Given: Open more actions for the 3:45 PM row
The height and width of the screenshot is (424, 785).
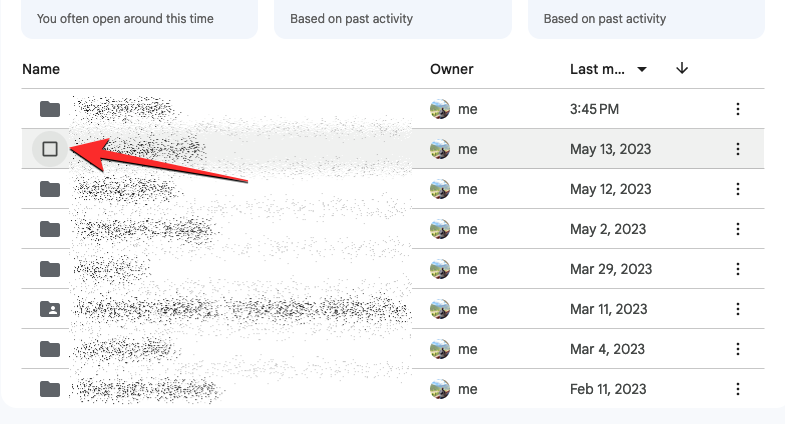Looking at the screenshot, I should pos(738,109).
